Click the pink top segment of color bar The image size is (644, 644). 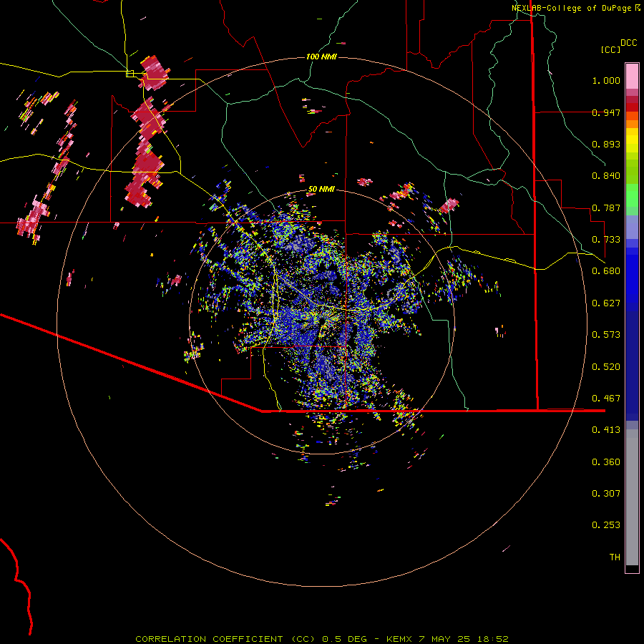[x=632, y=77]
